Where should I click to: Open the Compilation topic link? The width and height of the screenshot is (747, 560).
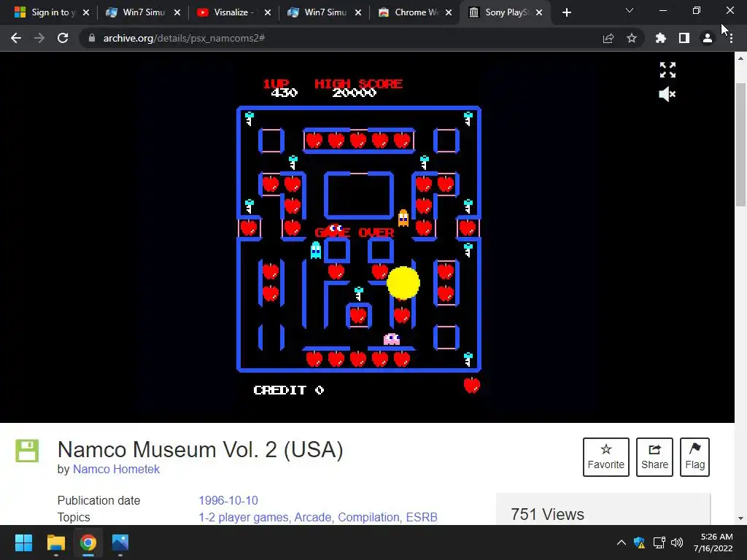[x=368, y=517]
